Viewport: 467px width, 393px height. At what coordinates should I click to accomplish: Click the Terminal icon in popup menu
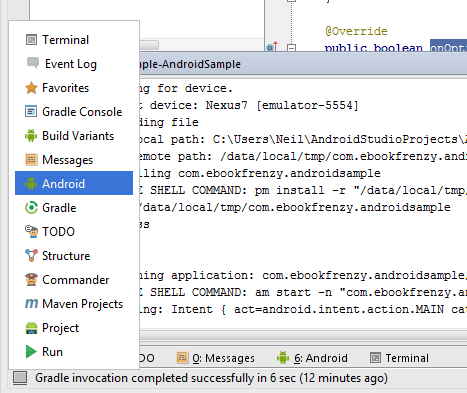[31, 40]
